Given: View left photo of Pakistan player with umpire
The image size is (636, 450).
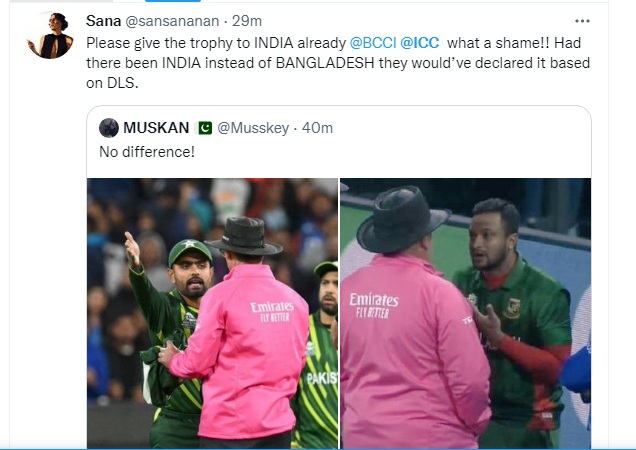Looking at the screenshot, I should tap(213, 313).
